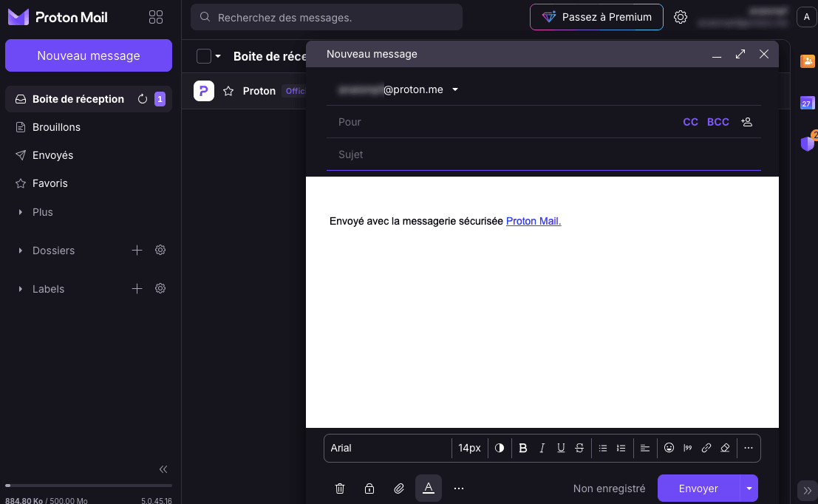This screenshot has height=504, width=818.
Task: Toggle the formatting toolbar A icon
Action: click(x=429, y=488)
